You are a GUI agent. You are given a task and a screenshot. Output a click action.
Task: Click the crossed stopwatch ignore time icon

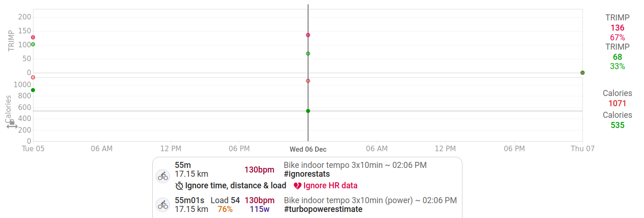(x=179, y=186)
